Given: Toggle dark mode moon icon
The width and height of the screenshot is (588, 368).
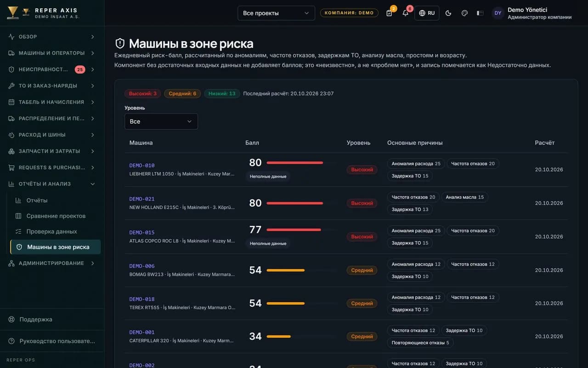Looking at the screenshot, I should pyautogui.click(x=448, y=13).
